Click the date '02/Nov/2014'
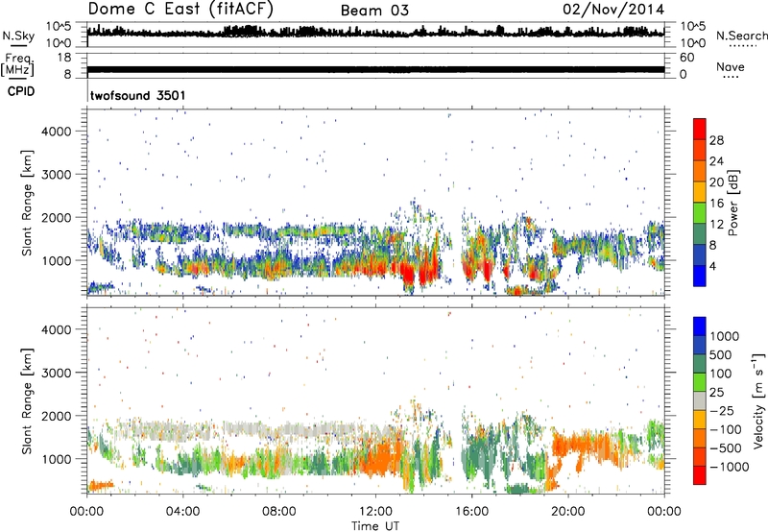This screenshot has width=768, height=532. [613, 10]
